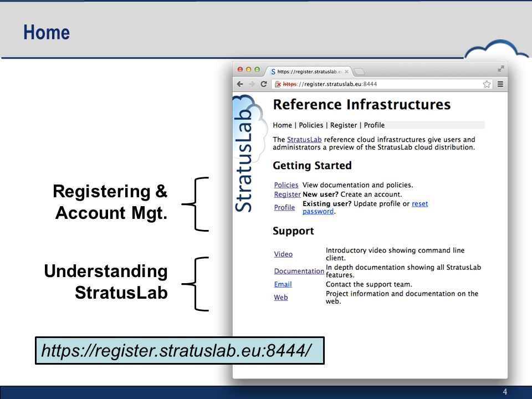The height and width of the screenshot is (399, 532).
Task: Bookmark the page with the star icon
Action: 487,84
